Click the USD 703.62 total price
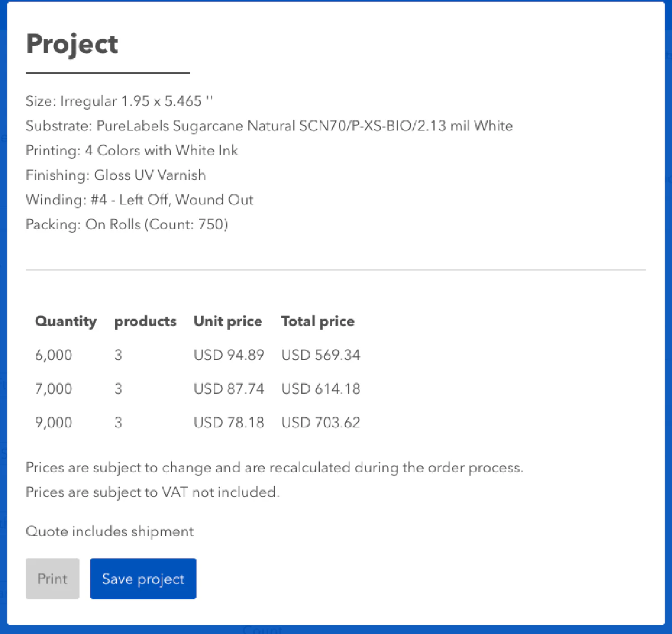 pyautogui.click(x=320, y=422)
